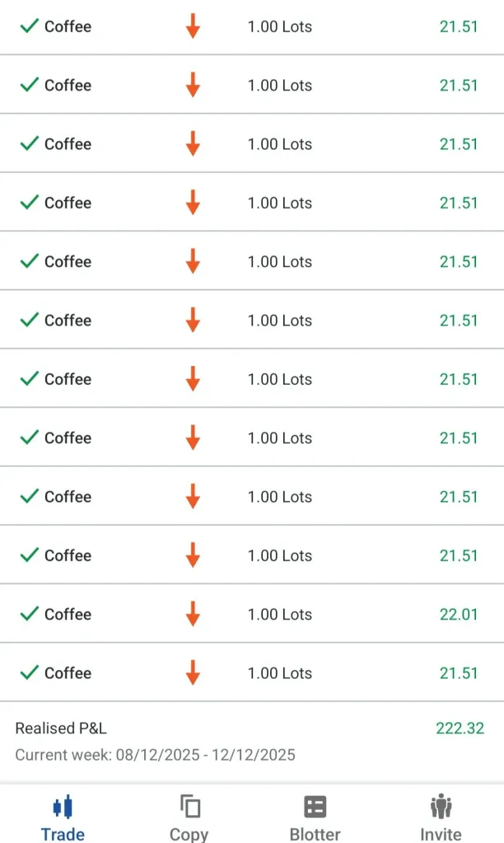This screenshot has width=504, height=843.
Task: Tap the Trade candlestick icon
Action: pos(63,806)
